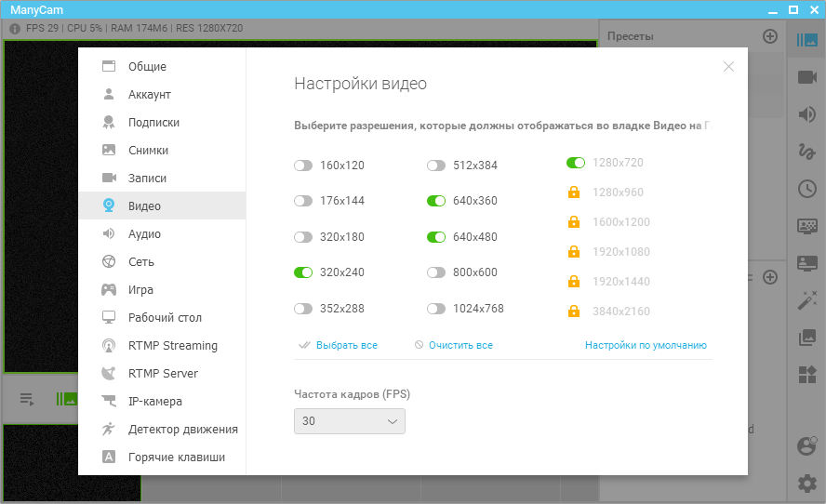Add a preset with the plus icon
The height and width of the screenshot is (504, 826).
pos(769,36)
